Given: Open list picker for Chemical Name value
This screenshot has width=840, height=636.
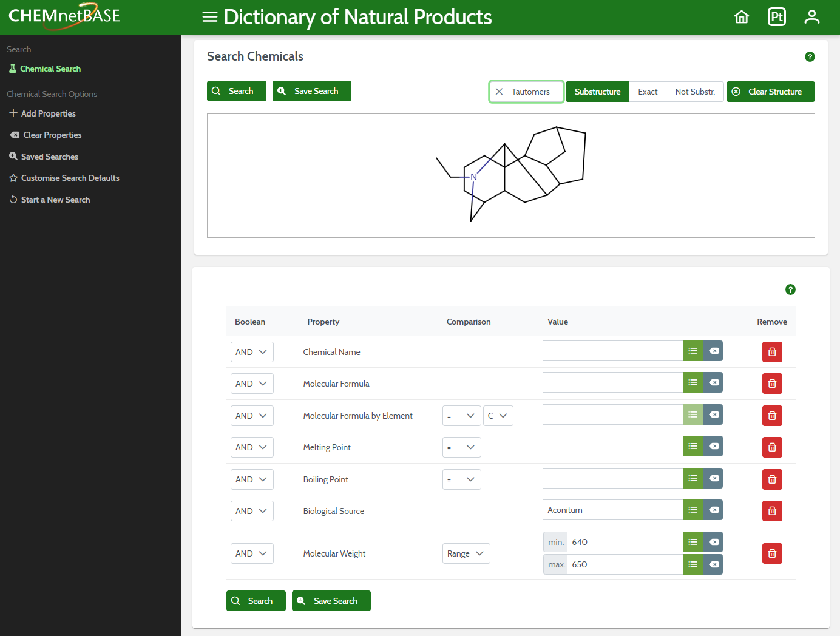Looking at the screenshot, I should 693,351.
